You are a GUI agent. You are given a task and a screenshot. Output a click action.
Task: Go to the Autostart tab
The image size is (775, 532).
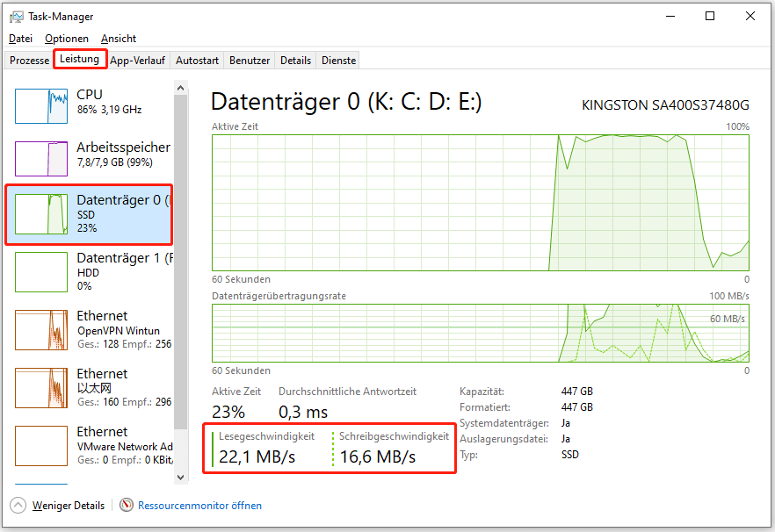coord(197,61)
